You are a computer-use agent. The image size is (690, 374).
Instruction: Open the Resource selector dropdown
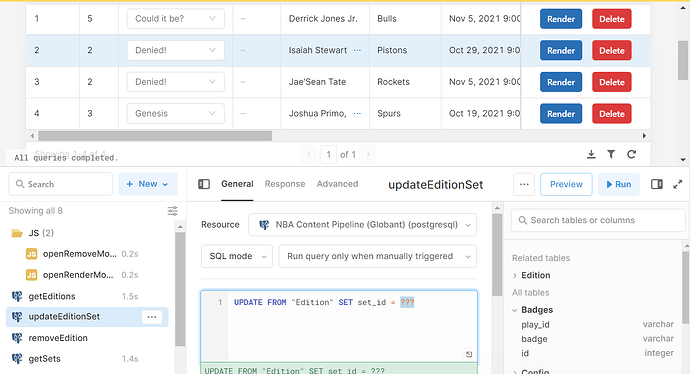362,225
